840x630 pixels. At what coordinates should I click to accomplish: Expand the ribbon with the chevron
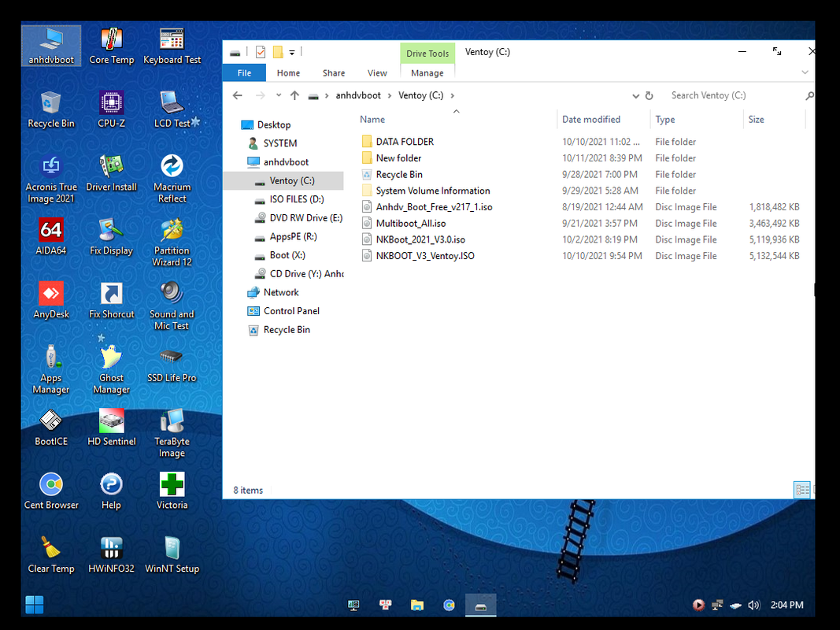tap(805, 72)
